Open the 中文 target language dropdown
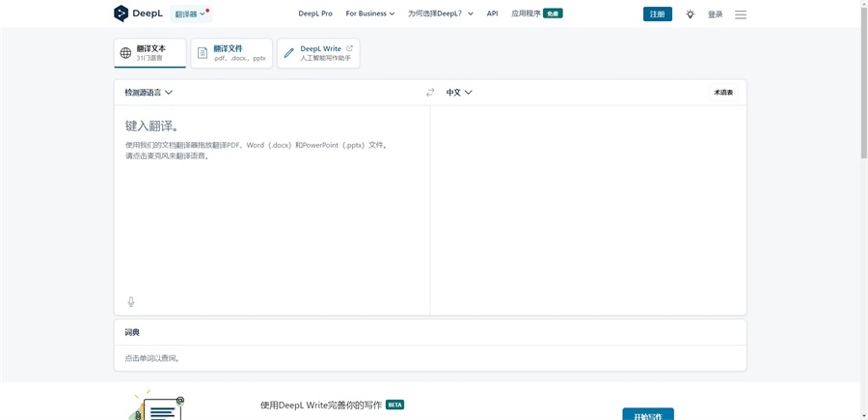This screenshot has height=420, width=868. (459, 93)
